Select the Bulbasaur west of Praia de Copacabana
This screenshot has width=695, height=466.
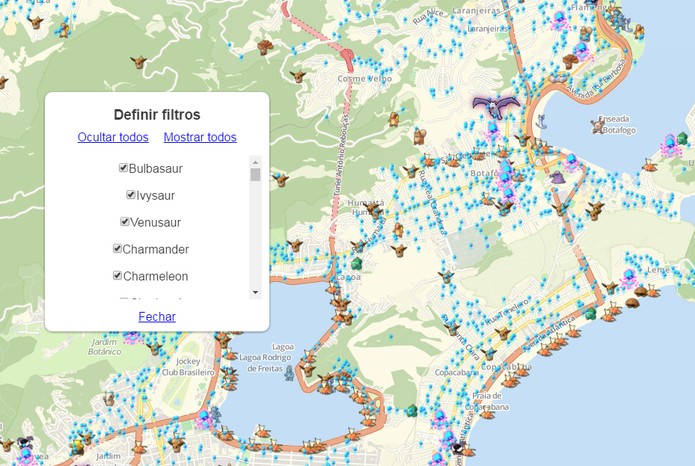pos(413,411)
